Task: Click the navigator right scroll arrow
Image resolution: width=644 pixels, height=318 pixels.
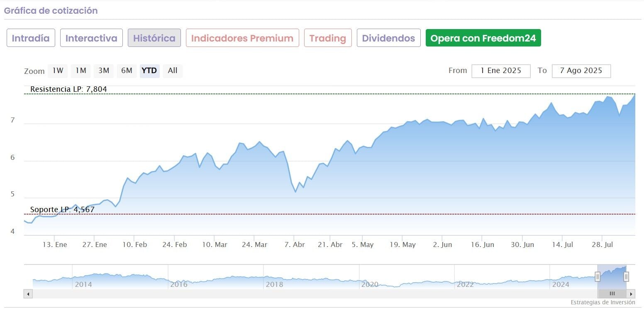Action: [x=631, y=294]
